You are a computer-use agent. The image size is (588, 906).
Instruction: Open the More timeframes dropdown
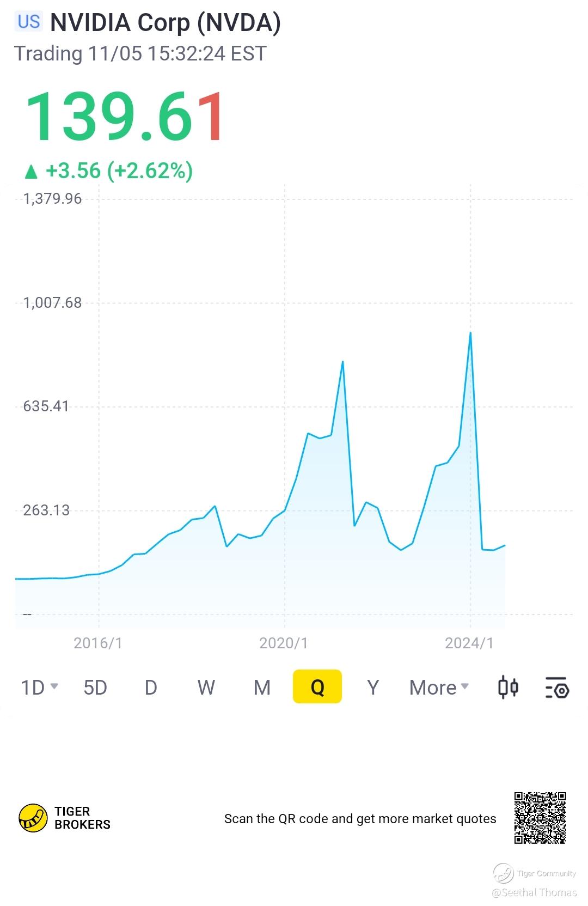click(438, 688)
